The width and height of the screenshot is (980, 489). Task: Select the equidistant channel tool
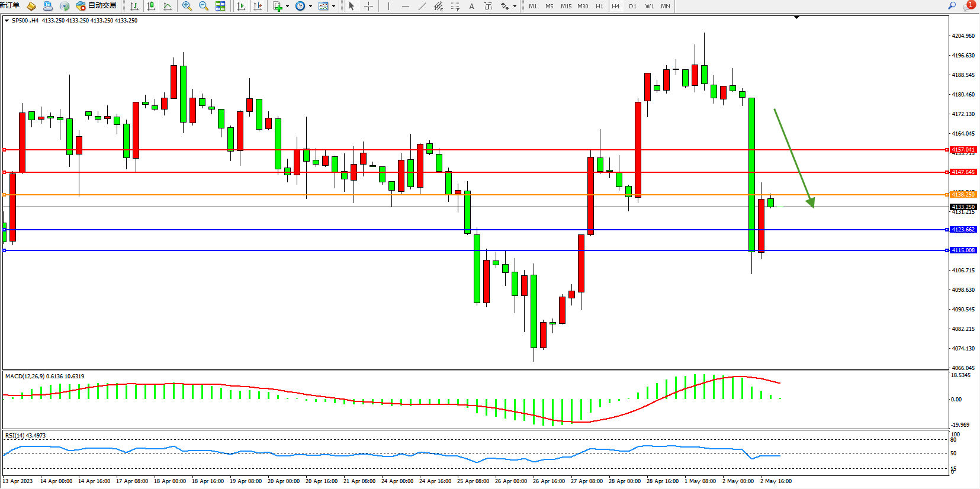click(438, 6)
